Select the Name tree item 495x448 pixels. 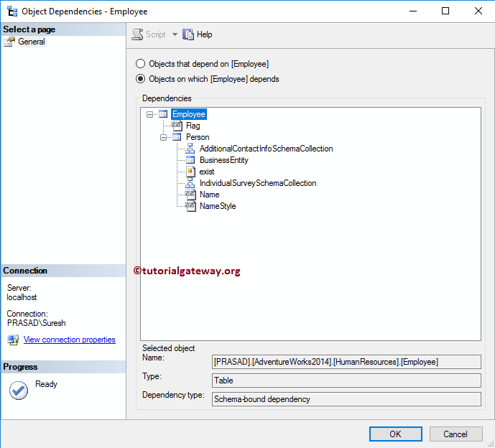(x=209, y=195)
